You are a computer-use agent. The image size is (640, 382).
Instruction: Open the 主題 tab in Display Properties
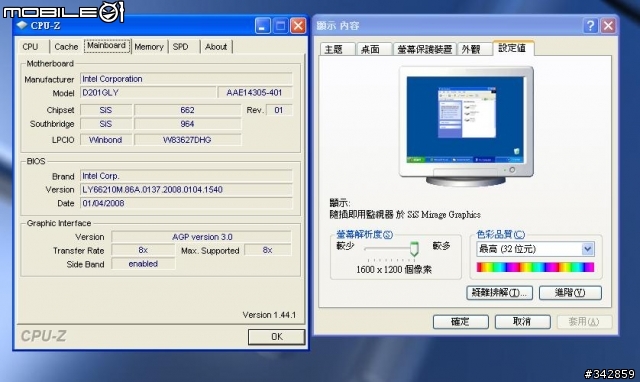[x=338, y=49]
